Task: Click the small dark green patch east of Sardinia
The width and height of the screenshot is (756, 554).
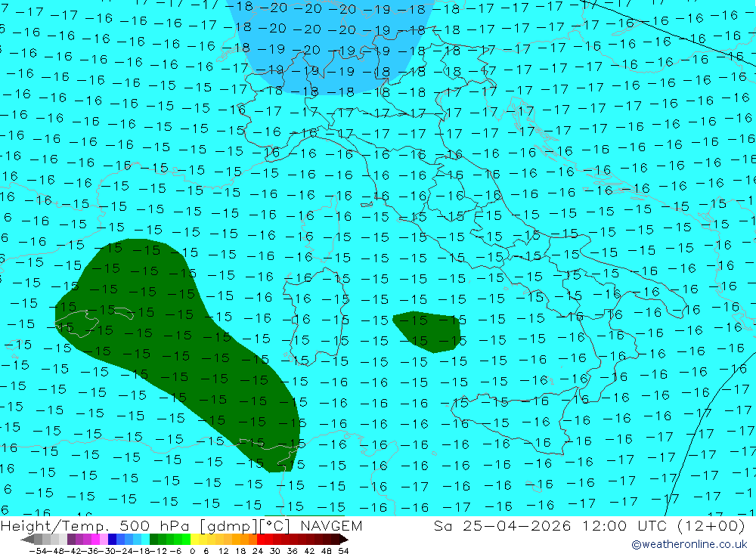Action: 426,332
